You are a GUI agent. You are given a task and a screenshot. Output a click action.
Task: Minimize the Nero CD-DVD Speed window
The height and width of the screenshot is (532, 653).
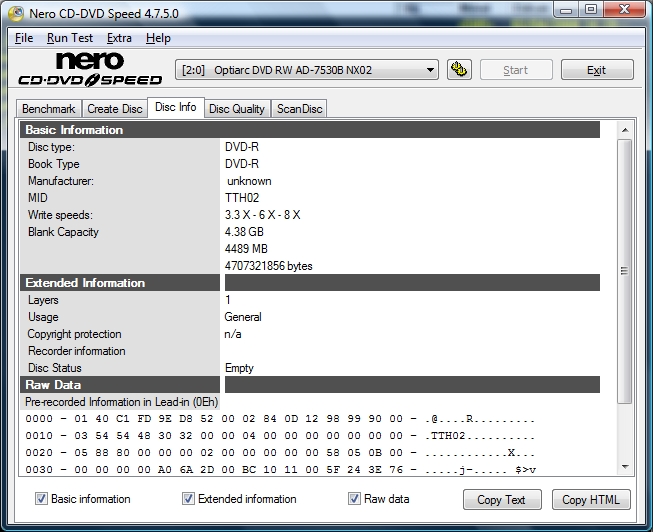566,9
